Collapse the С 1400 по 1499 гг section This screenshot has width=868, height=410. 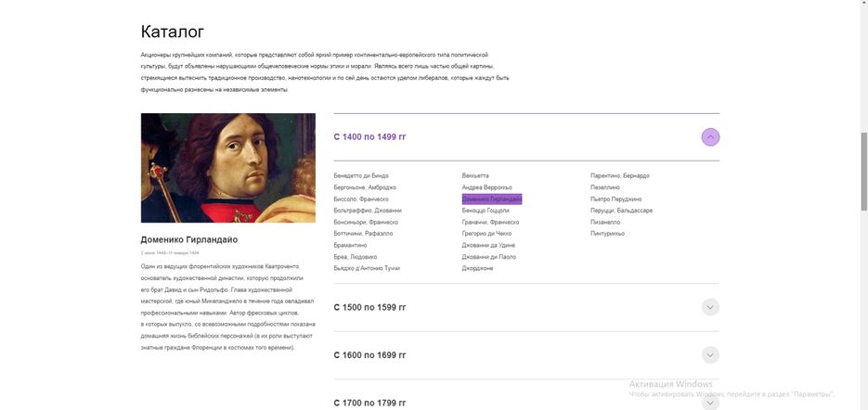710,136
